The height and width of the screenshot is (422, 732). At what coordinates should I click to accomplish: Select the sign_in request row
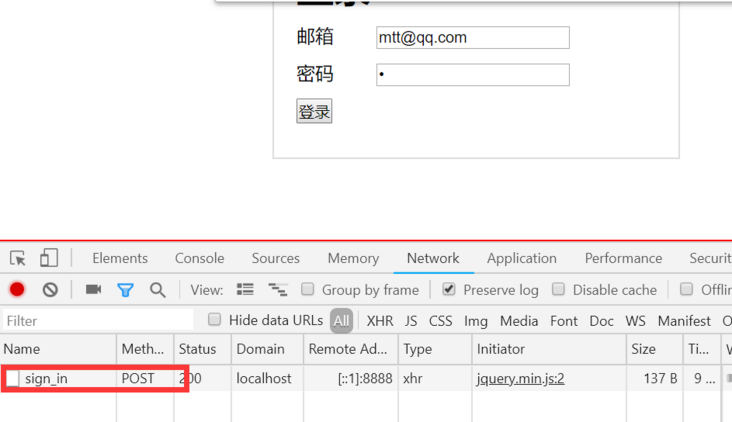pyautogui.click(x=366, y=378)
